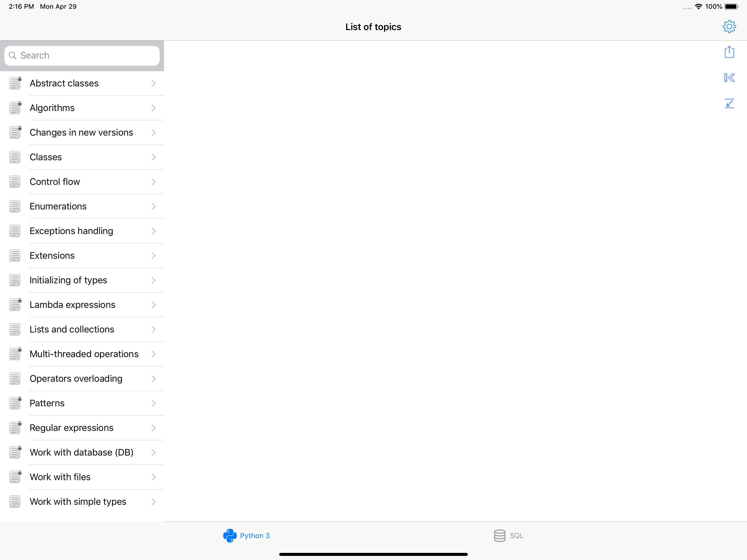Image resolution: width=747 pixels, height=560 pixels.
Task: Click the locked document icon beside Algorithms
Action: click(15, 108)
